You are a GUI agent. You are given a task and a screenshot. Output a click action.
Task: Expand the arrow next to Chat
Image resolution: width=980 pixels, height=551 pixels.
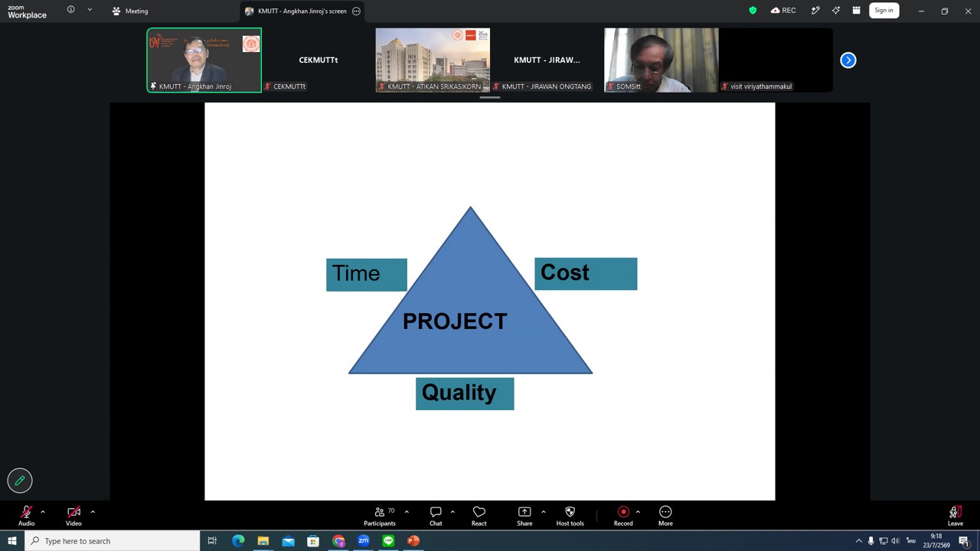tap(452, 511)
